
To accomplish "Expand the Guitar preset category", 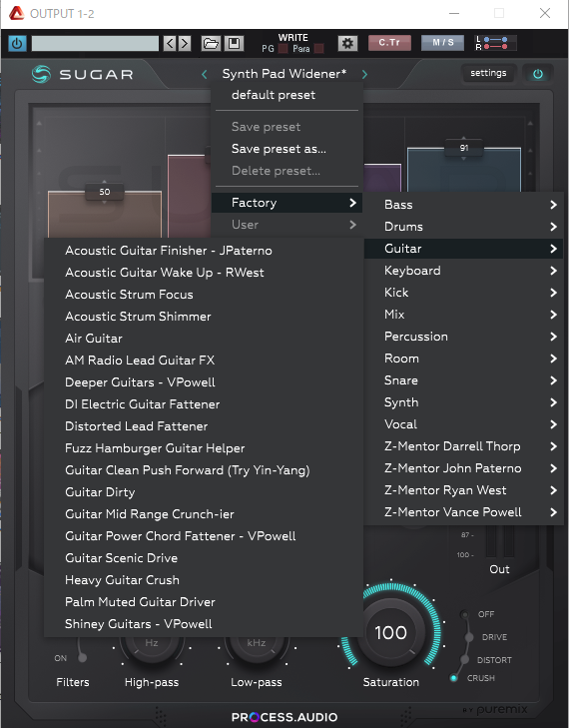I will pyautogui.click(x=464, y=249).
